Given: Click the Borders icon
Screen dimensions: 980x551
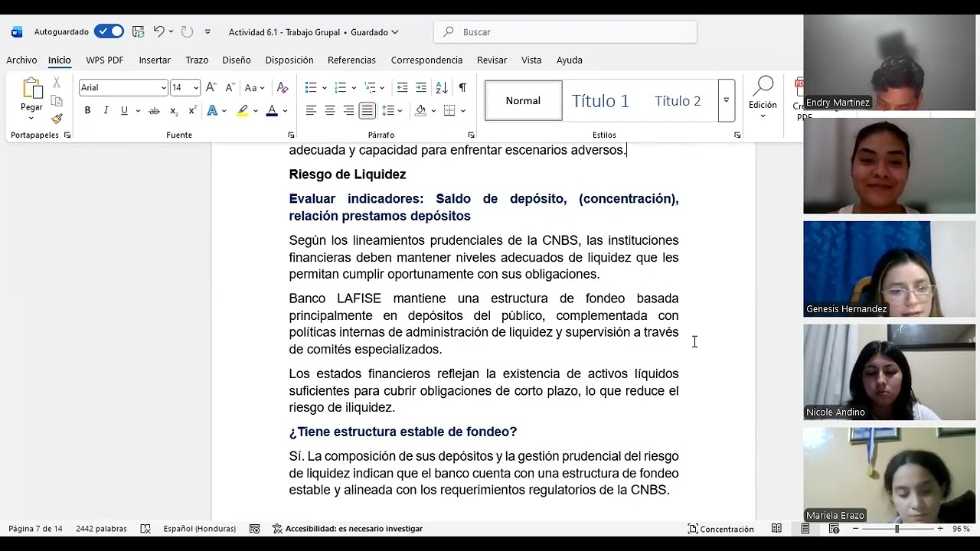Looking at the screenshot, I should (x=450, y=111).
